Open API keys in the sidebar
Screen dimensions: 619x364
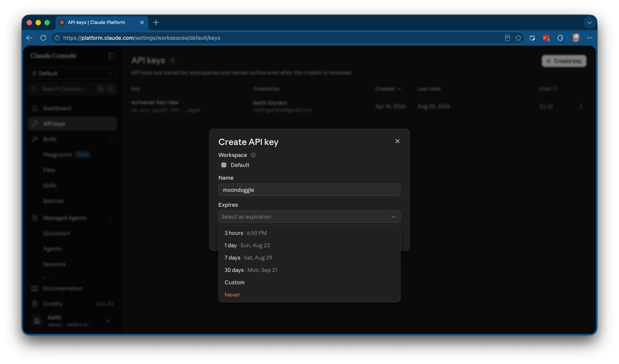coord(73,124)
